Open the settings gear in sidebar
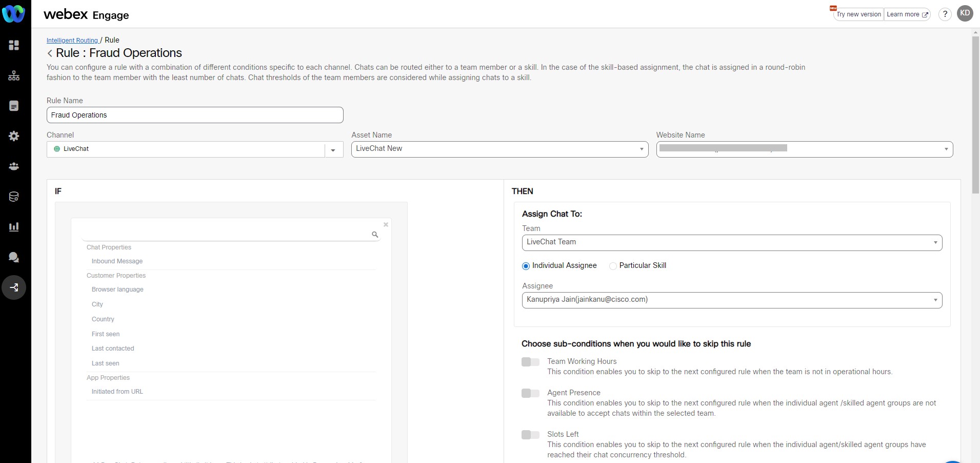Image resolution: width=980 pixels, height=463 pixels. [x=14, y=136]
